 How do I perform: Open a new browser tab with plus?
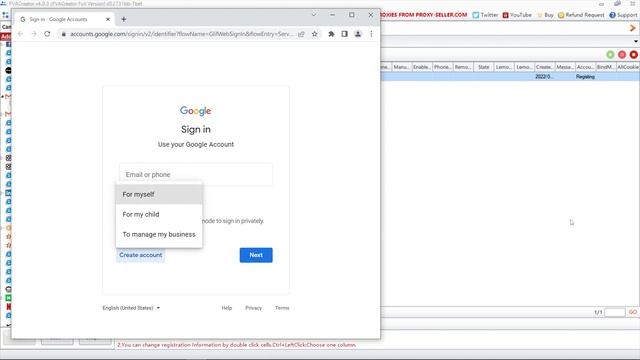(124, 19)
